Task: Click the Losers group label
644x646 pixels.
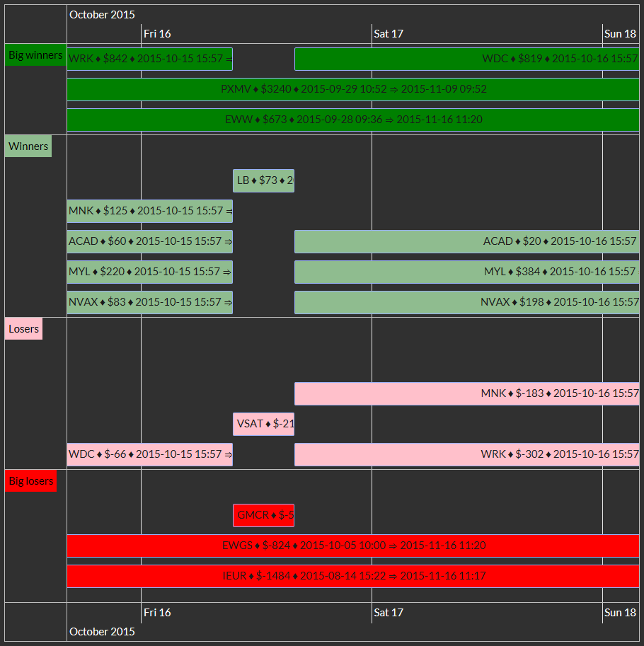Action: click(24, 329)
